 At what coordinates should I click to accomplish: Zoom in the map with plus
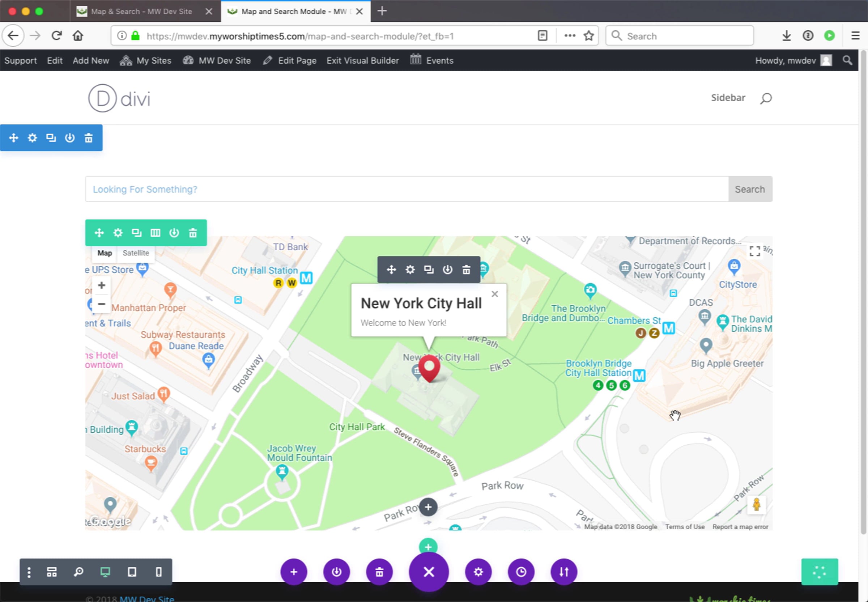[101, 285]
